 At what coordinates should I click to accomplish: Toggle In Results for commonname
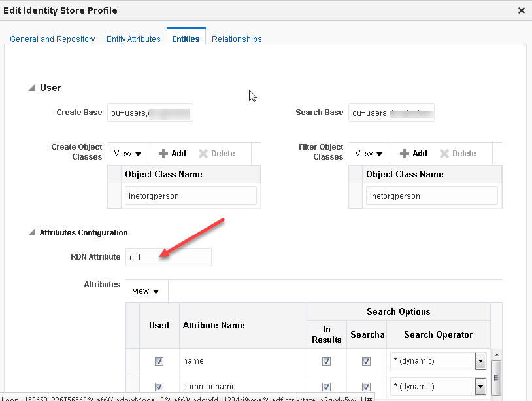click(326, 386)
